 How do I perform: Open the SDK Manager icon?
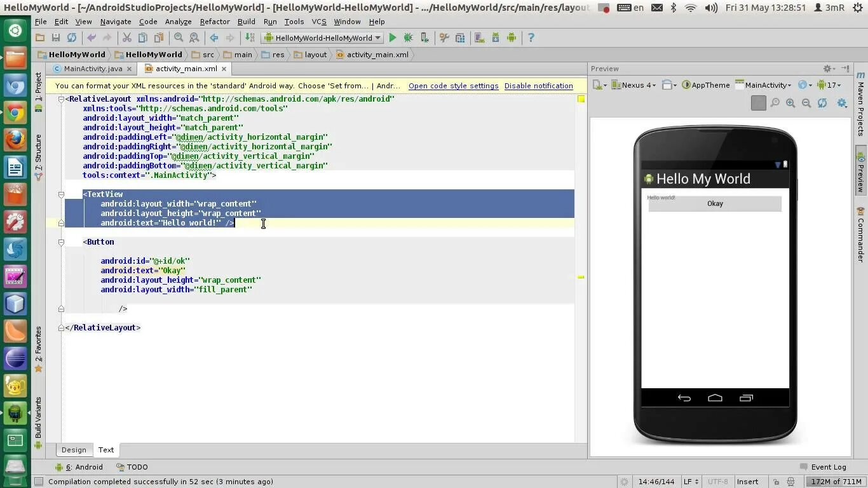496,37
